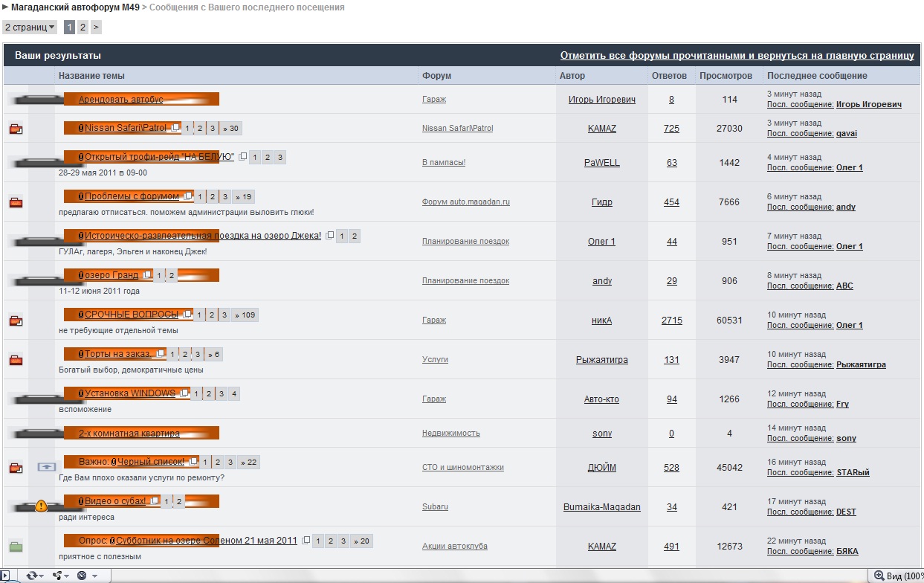The image size is (924, 583).
Task: Click the pinned arrow icon beside Черный список
Action: tap(46, 467)
